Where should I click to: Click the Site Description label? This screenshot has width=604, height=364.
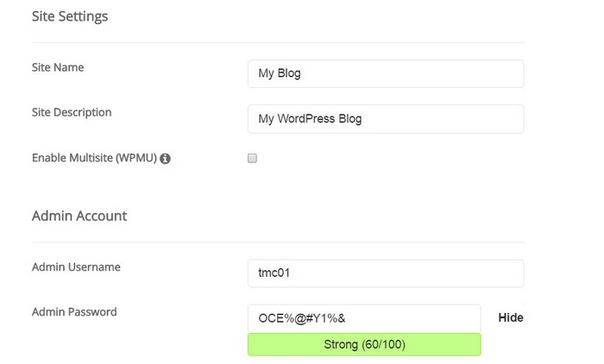(x=72, y=112)
